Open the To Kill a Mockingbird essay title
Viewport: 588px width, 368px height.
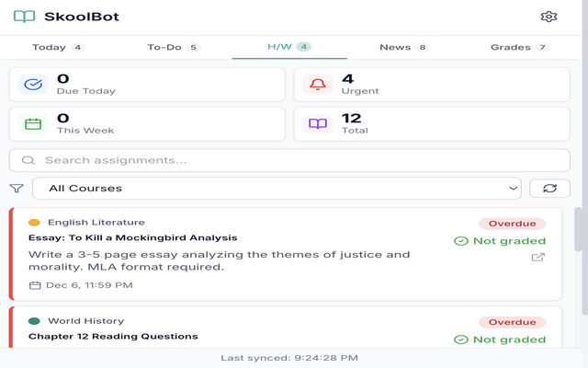tap(132, 237)
